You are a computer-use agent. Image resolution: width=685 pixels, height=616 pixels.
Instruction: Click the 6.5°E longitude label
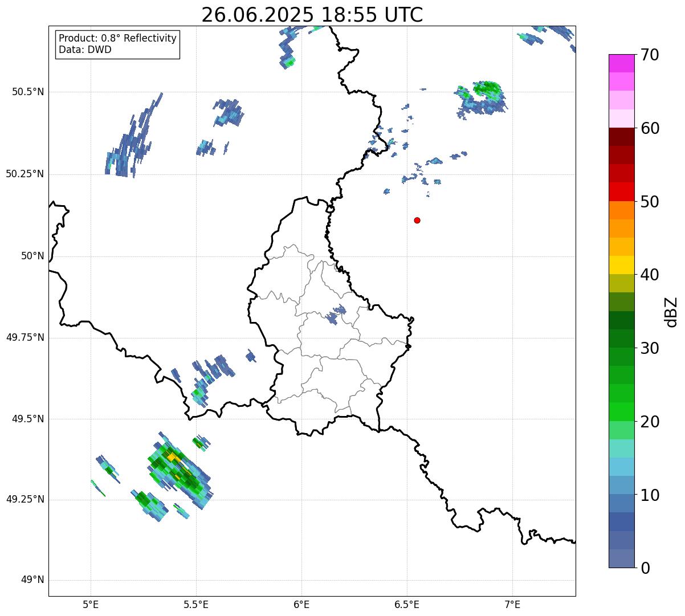click(x=407, y=605)
